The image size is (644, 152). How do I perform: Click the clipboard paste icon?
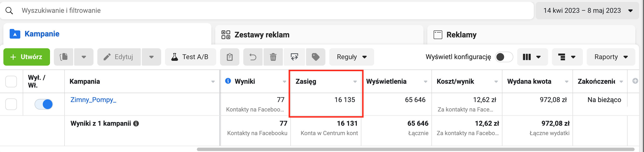229,57
